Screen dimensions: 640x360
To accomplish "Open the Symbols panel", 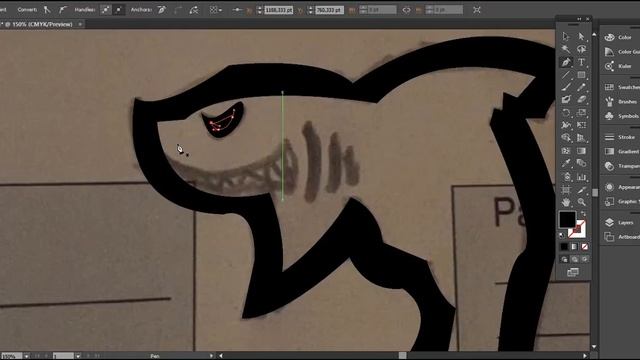I will [x=622, y=116].
